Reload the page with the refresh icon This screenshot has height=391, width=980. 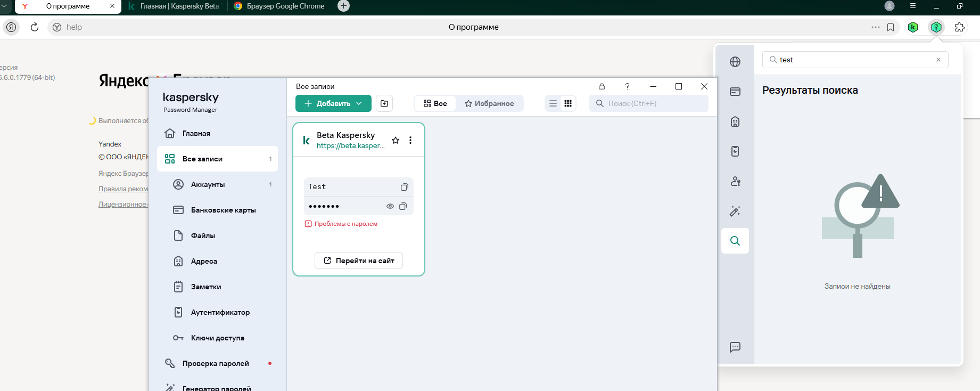click(35, 27)
